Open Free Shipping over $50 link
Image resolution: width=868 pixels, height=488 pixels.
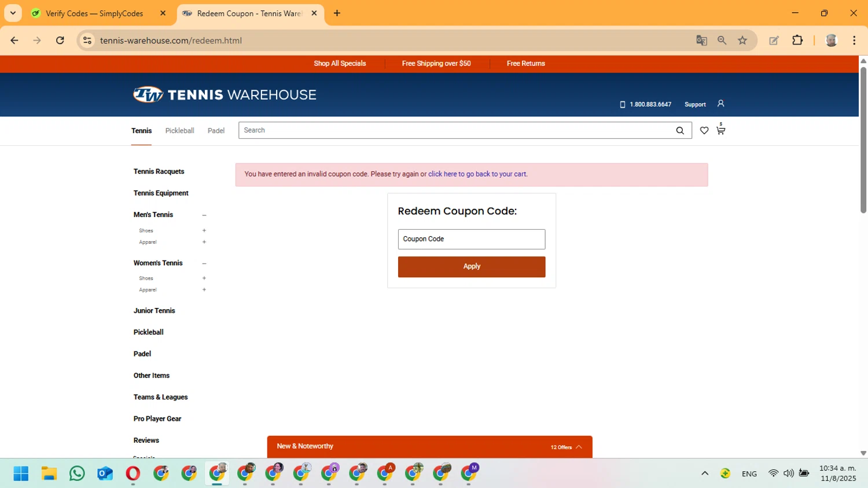436,64
